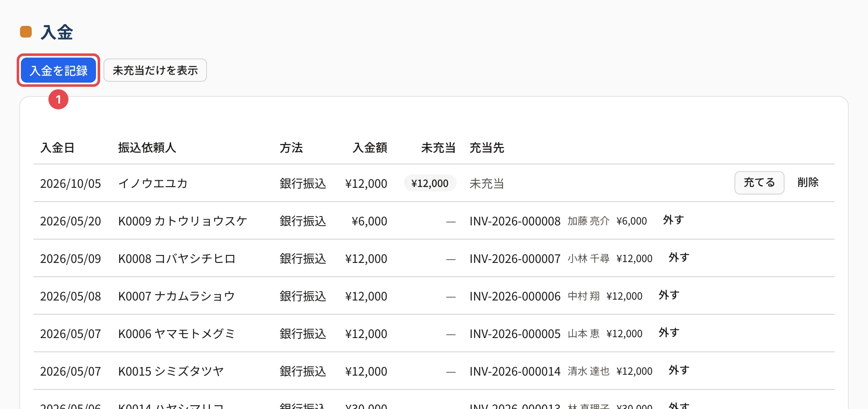Click invoice INV-2026-000007
Viewport: 868px width, 409px height.
click(x=515, y=259)
